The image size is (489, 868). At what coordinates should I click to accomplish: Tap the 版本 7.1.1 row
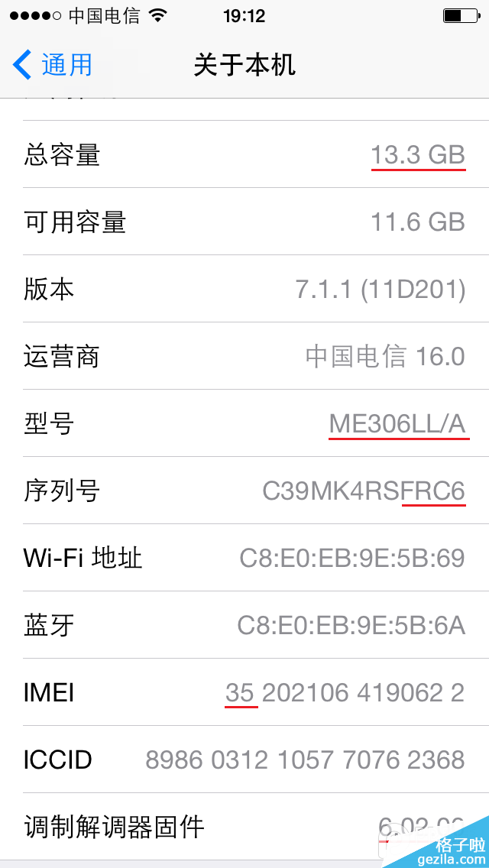click(244, 290)
